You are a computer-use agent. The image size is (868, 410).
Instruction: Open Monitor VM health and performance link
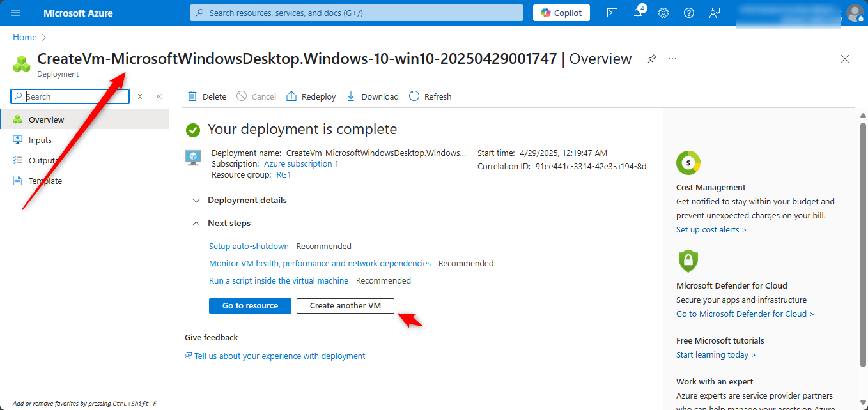pos(320,263)
